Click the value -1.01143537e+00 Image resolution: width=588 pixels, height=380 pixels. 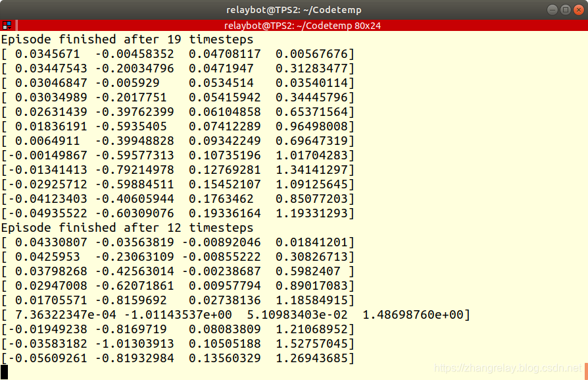pyautogui.click(x=178, y=315)
